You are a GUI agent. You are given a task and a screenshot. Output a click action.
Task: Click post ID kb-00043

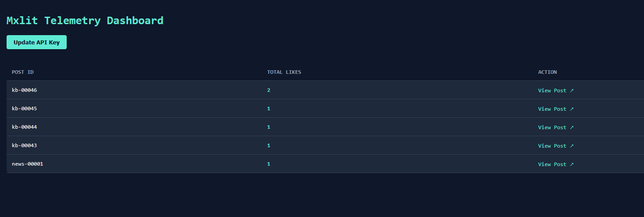pos(25,146)
